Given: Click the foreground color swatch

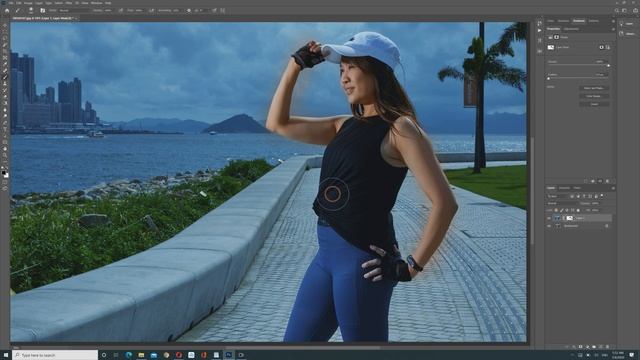Looking at the screenshot, I should click(4, 173).
